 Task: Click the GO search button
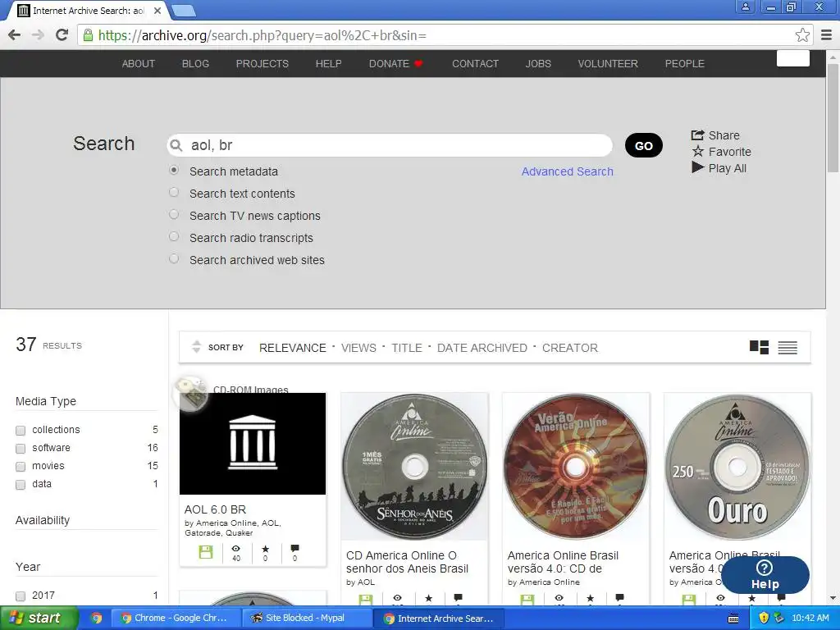click(643, 145)
